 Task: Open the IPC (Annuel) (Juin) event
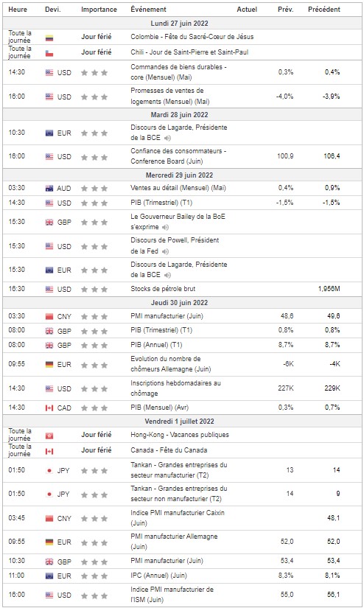158,576
